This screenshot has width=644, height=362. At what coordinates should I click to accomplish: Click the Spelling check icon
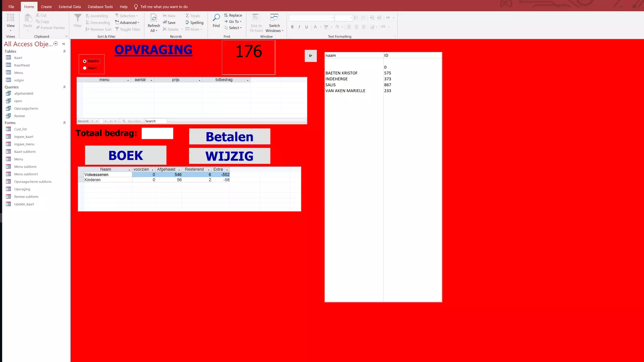[187, 22]
